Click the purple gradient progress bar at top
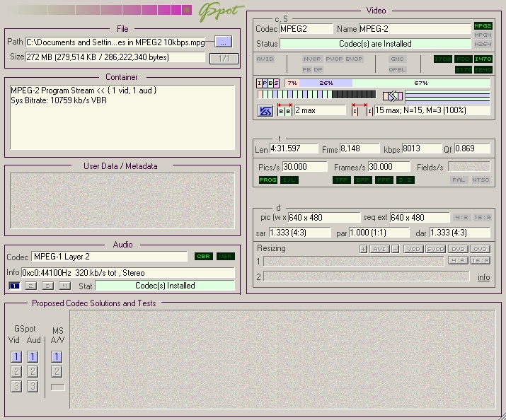The height and width of the screenshot is (420, 506). [98, 10]
